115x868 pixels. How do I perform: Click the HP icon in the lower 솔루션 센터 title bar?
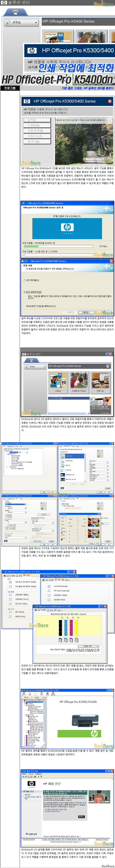tap(24, 354)
